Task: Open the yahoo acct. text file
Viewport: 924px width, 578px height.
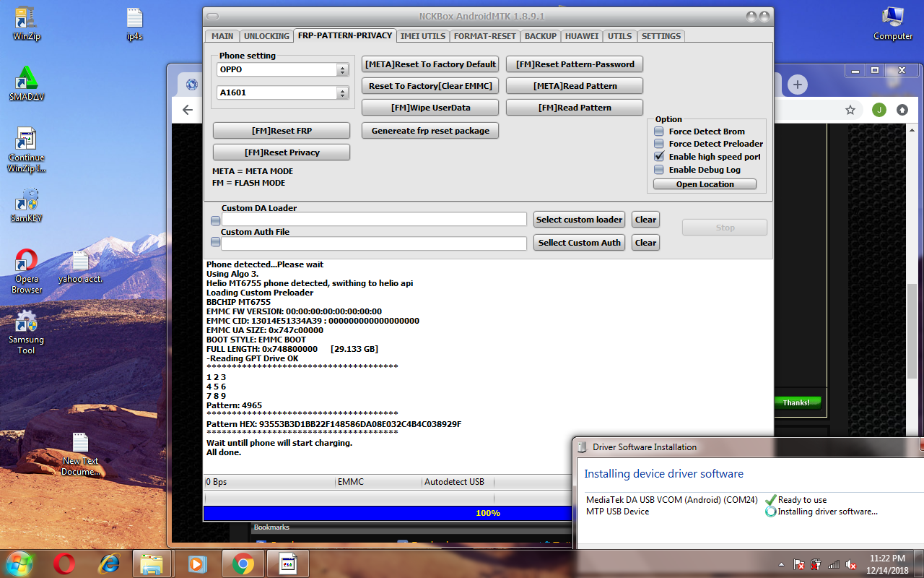Action: tap(80, 267)
